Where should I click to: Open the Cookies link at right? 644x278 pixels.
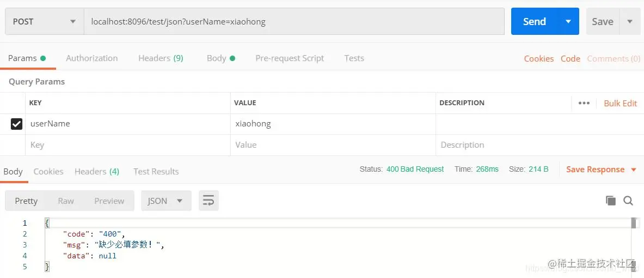coord(539,59)
